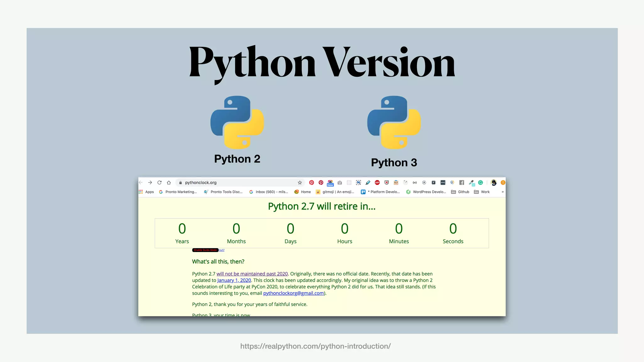Open the green Grammarly extension
Screen dimensions: 644x362
coord(480,183)
